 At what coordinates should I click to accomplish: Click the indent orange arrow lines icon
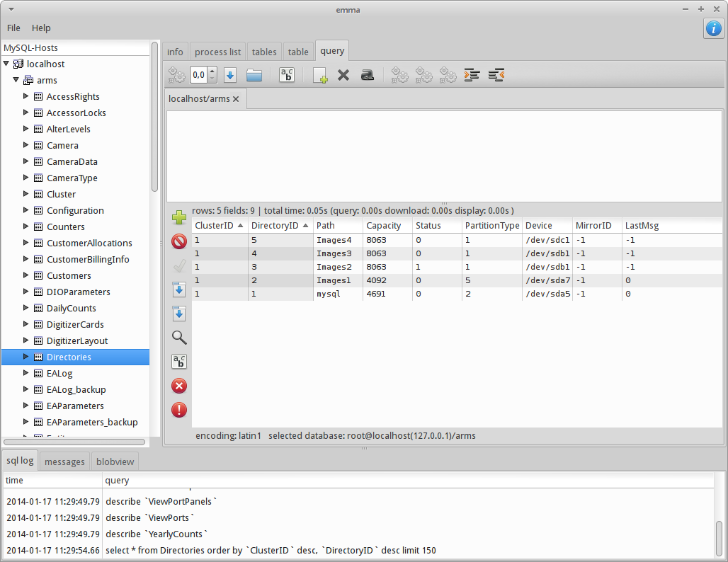(472, 75)
